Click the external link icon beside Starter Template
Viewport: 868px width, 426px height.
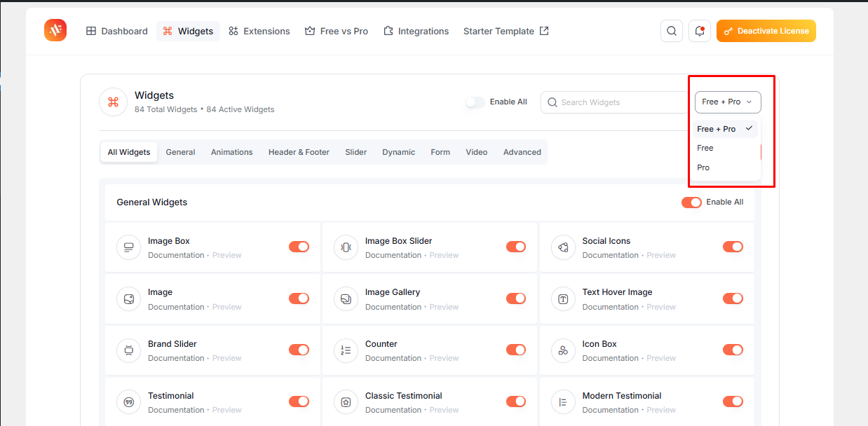point(544,31)
